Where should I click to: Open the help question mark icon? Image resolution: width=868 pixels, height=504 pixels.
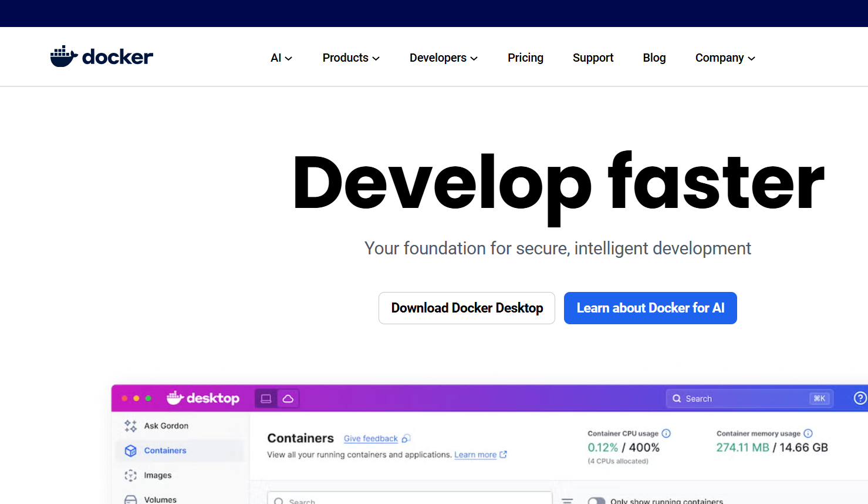(860, 398)
